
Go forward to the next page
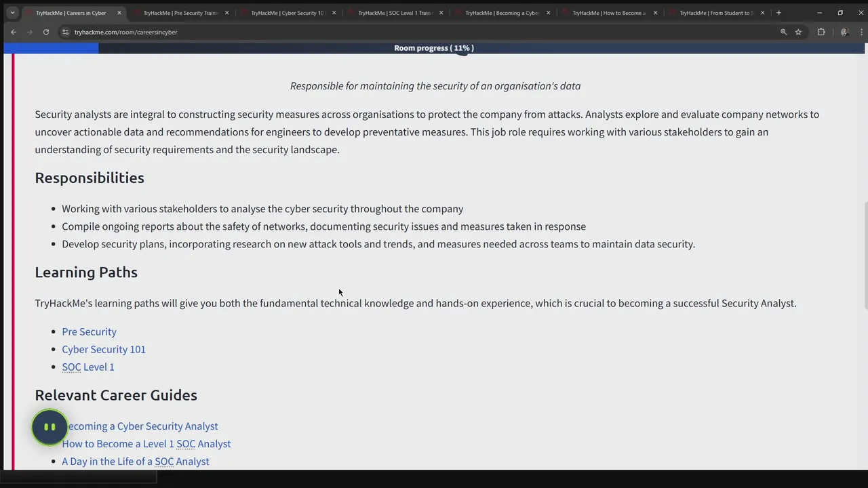(x=30, y=32)
